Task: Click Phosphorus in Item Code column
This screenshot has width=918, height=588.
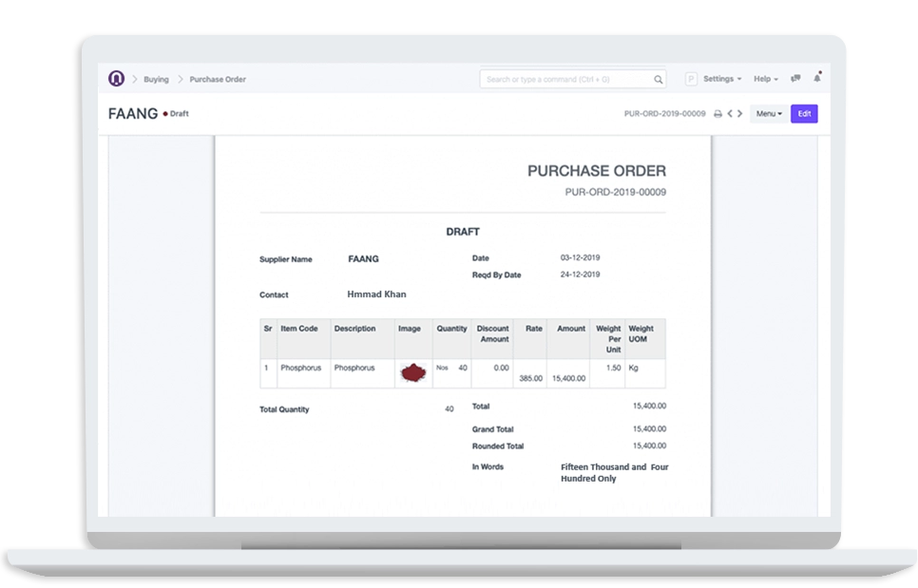Action: tap(301, 368)
